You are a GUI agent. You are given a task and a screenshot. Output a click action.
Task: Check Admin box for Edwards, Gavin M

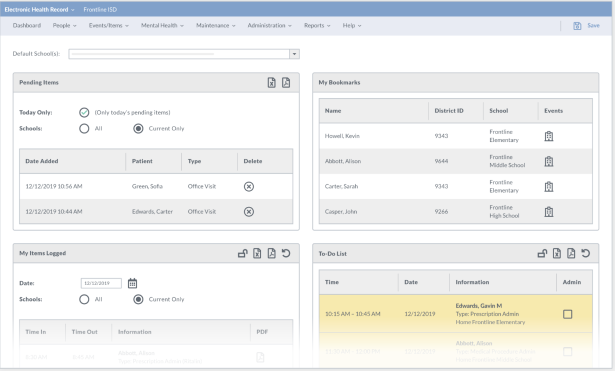click(x=568, y=314)
